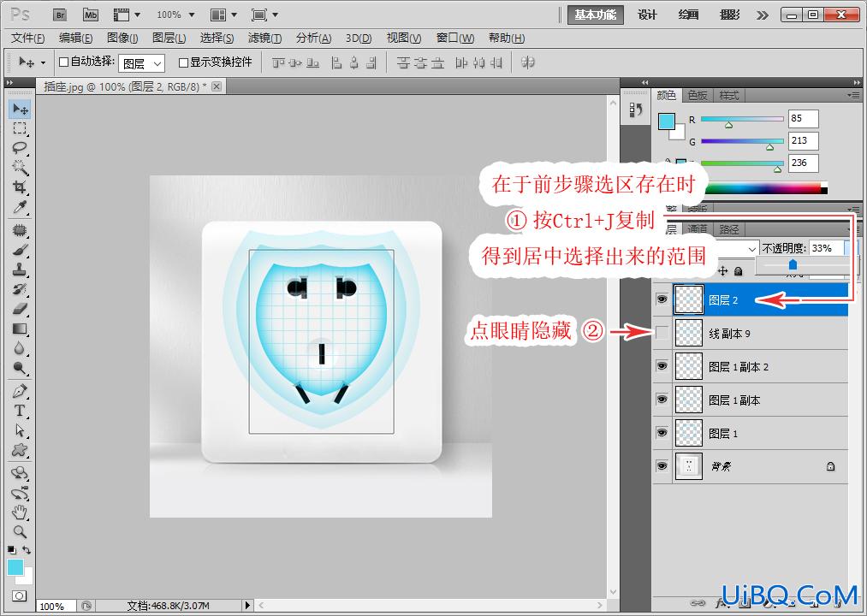Select the Custom Shape tool

click(x=20, y=449)
